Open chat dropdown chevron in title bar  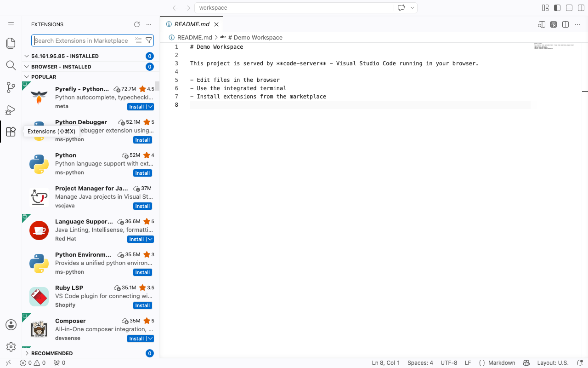[413, 8]
